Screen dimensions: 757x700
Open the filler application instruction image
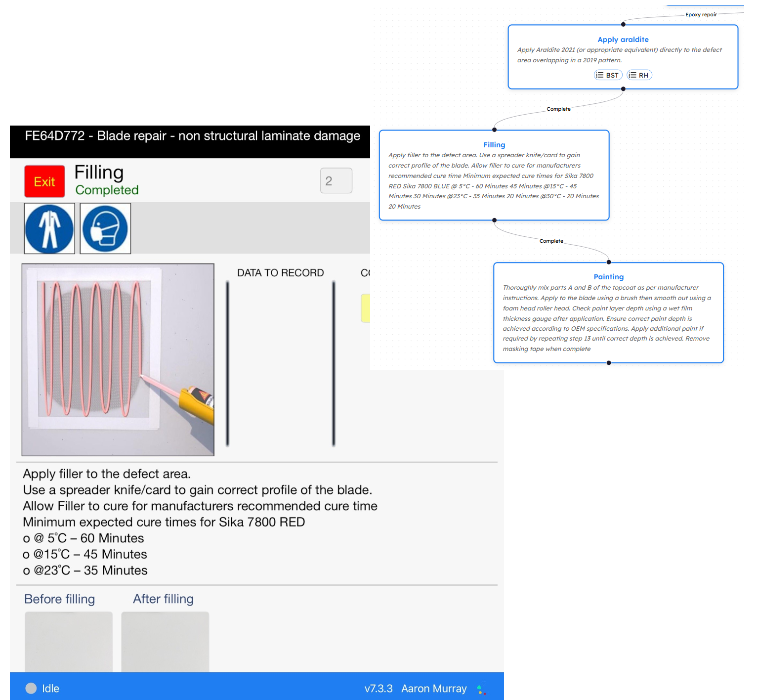click(118, 360)
